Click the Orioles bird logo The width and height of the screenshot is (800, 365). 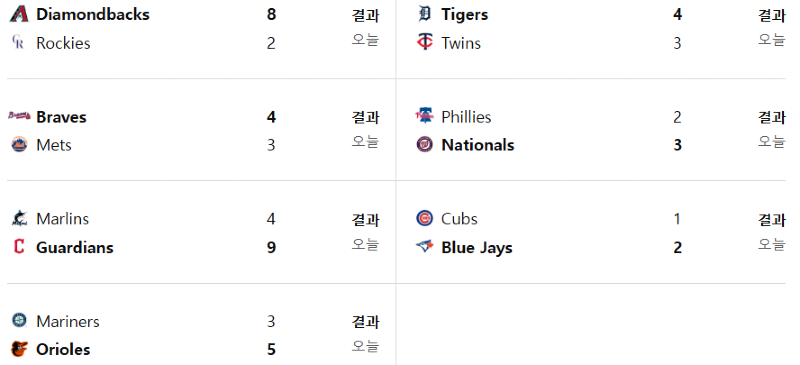(x=19, y=349)
